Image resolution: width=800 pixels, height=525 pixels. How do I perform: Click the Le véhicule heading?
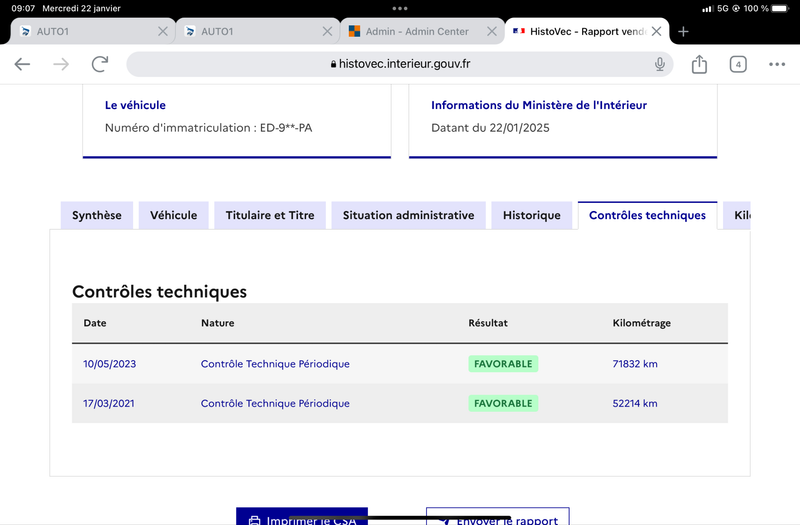tap(135, 105)
